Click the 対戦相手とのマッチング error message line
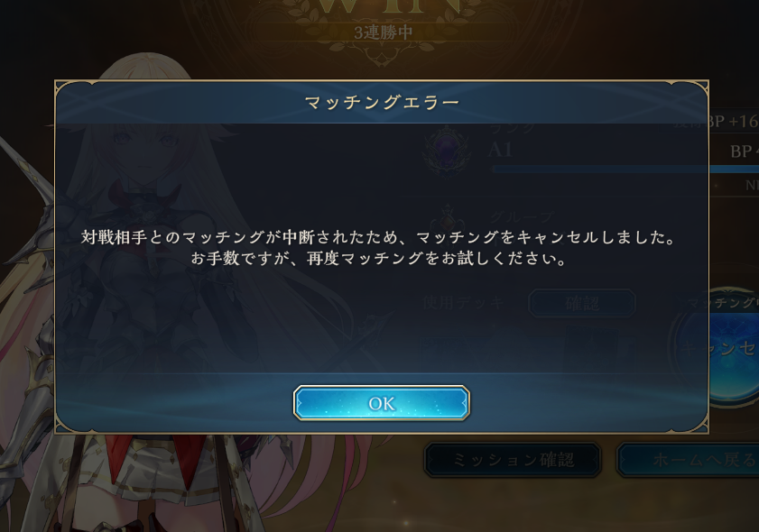 pos(378,237)
